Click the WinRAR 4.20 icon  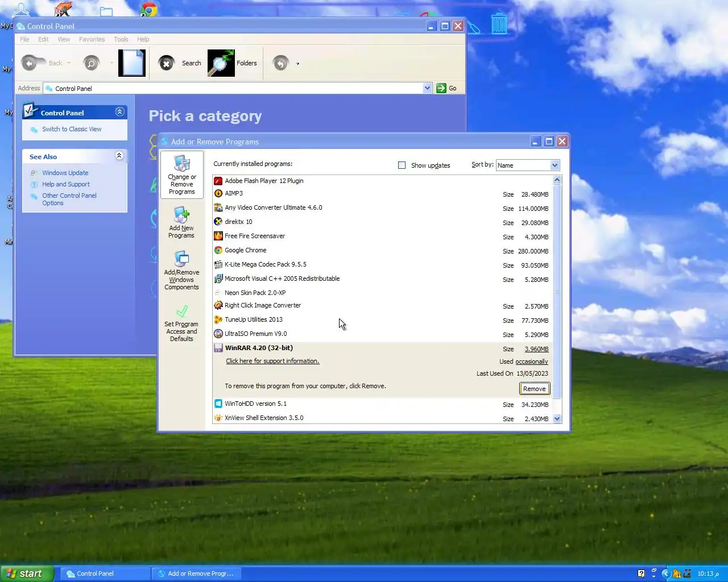218,348
